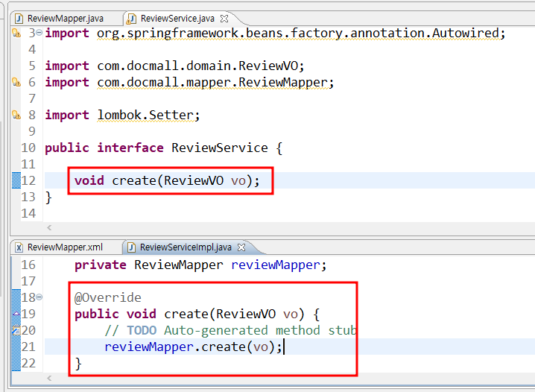
Task: Click the '@Override' annotation on line 18
Action: pyautogui.click(x=107, y=298)
